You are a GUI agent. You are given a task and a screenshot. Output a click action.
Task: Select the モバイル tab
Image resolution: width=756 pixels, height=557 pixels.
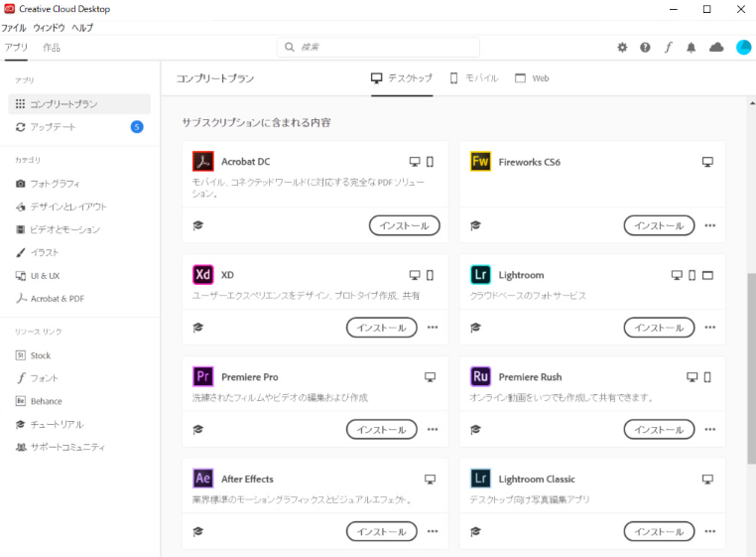pos(474,78)
